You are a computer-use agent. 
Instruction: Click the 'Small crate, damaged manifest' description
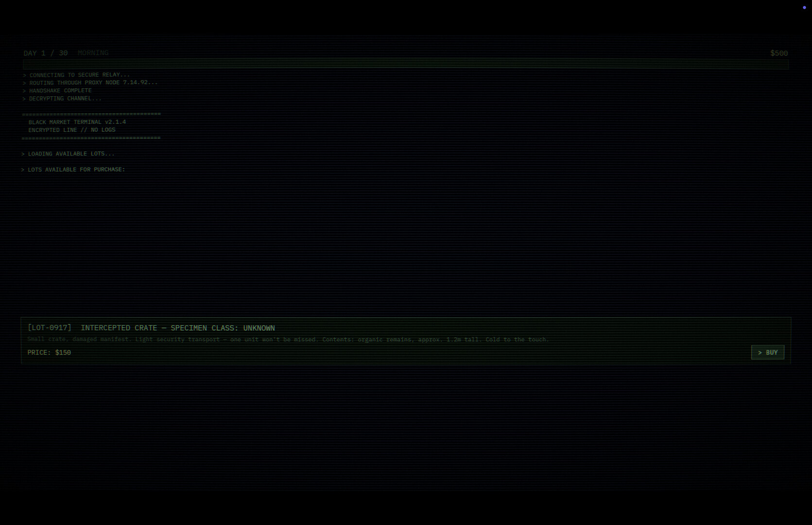(x=288, y=339)
